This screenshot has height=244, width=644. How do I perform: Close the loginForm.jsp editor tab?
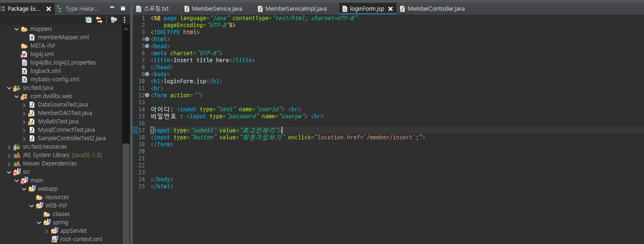coord(390,9)
